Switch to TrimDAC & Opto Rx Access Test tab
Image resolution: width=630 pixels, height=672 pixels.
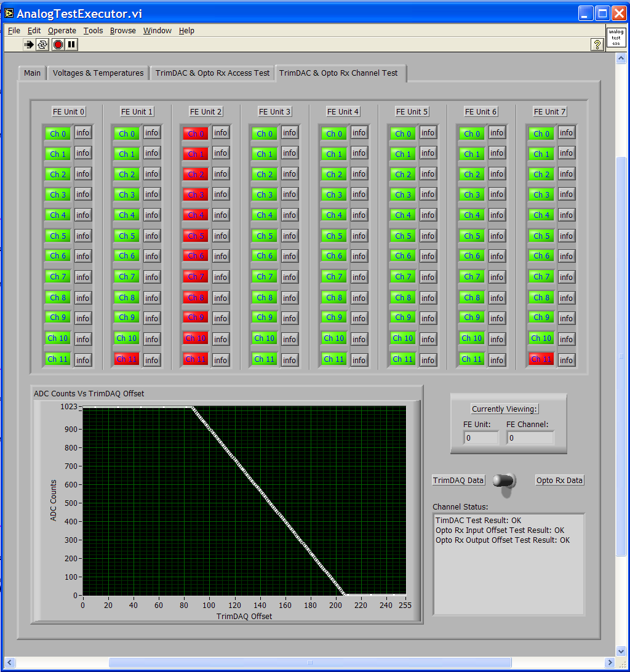tap(212, 73)
